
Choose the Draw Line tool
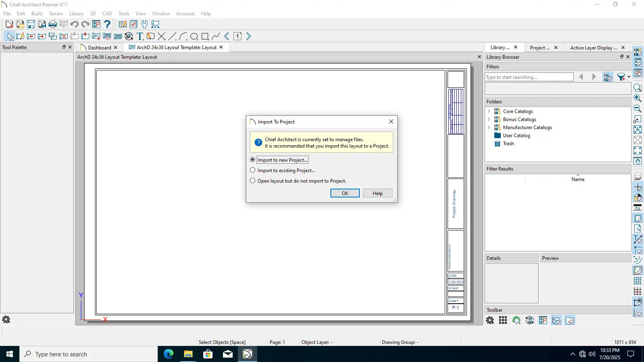pyautogui.click(x=172, y=37)
